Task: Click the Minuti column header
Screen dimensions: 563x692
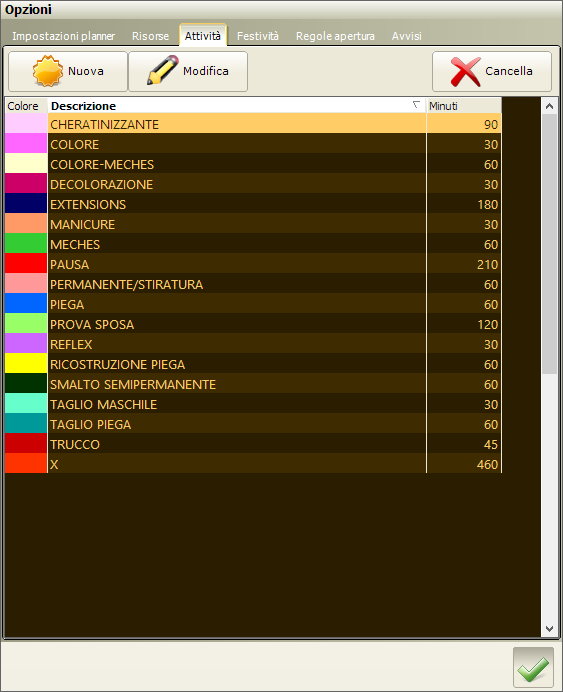Action: (464, 106)
